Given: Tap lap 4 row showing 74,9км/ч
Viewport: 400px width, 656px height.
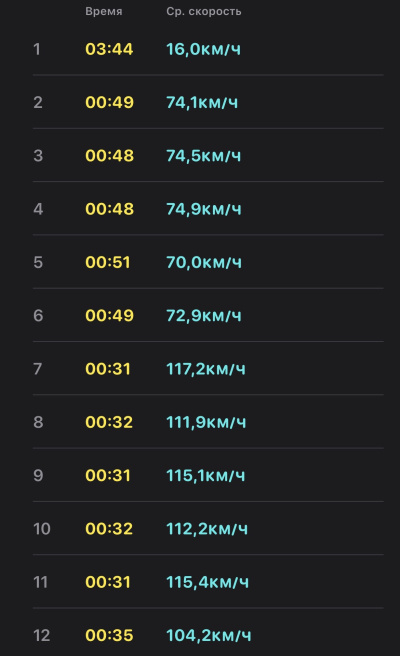Looking at the screenshot, I should (x=208, y=208).
